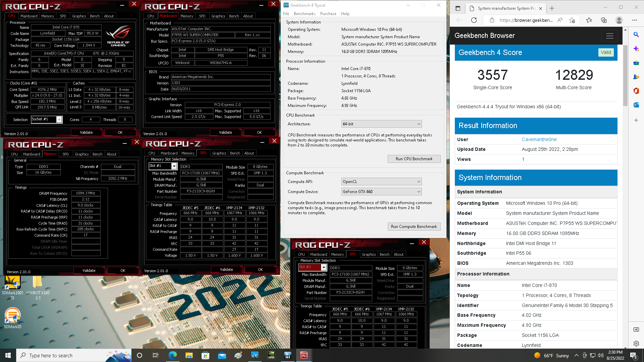
Task: Open the Benchmarks menu in Geekbench
Action: 304,14
